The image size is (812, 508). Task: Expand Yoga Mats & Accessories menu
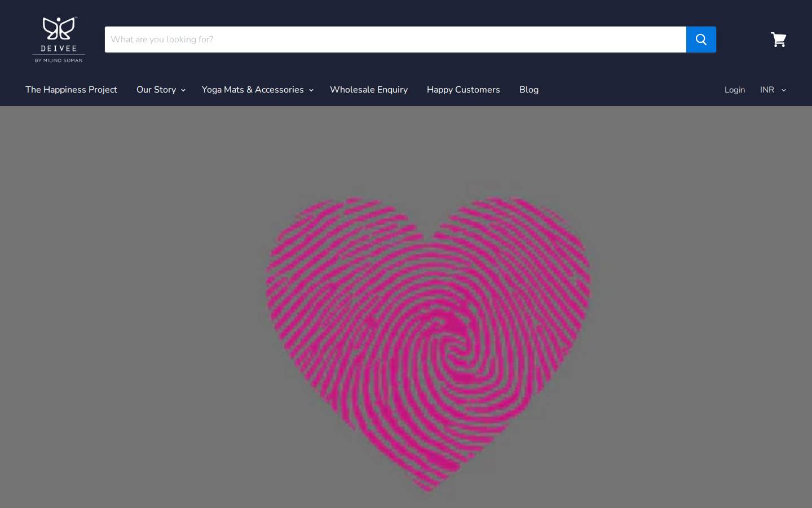pos(257,90)
